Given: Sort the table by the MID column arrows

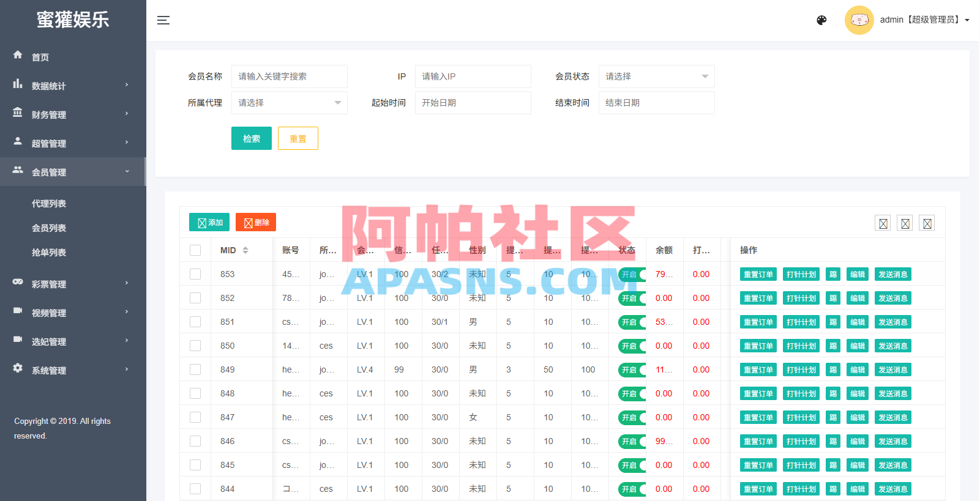Looking at the screenshot, I should pos(245,250).
